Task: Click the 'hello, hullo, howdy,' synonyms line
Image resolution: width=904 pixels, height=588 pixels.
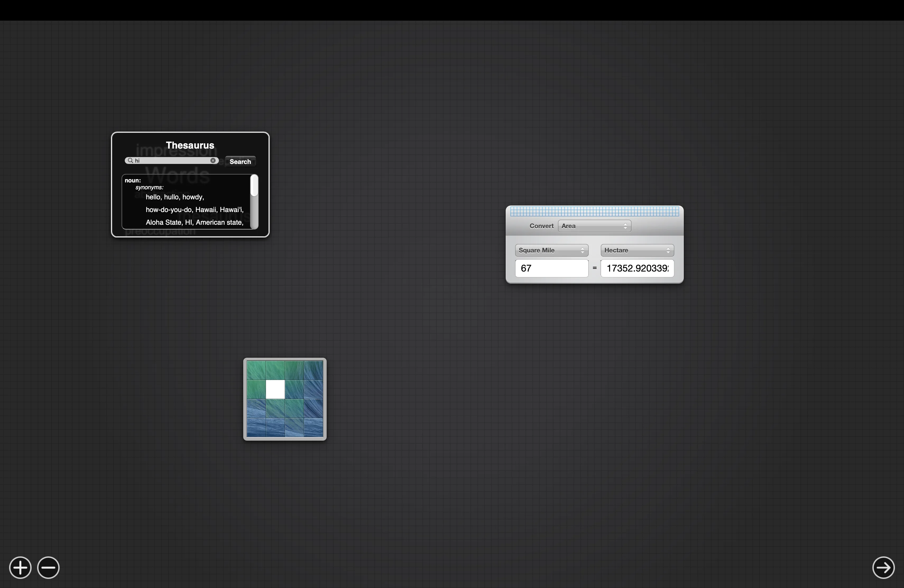Action: point(175,197)
